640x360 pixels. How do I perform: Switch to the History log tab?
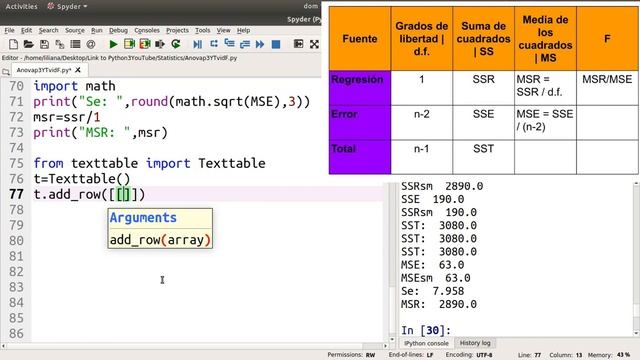[x=475, y=343]
